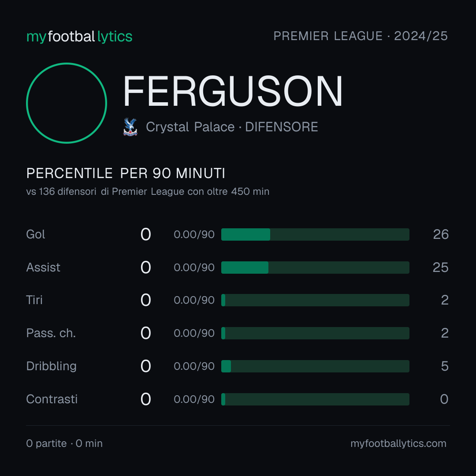Select the Gol stat label
This screenshot has height=476, width=476.
pyautogui.click(x=36, y=234)
